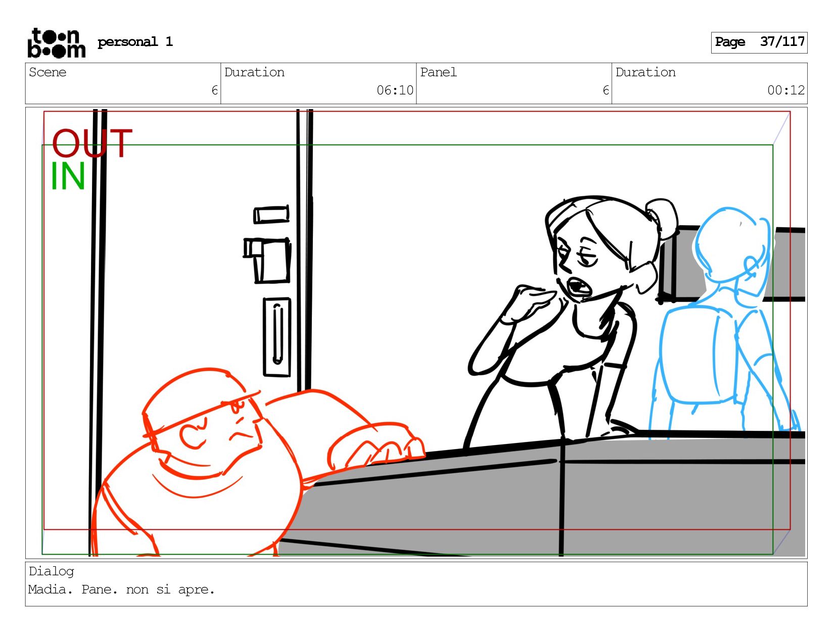Click the storyboard panel drawing
Screen dimensions: 834x644
(x=416, y=332)
